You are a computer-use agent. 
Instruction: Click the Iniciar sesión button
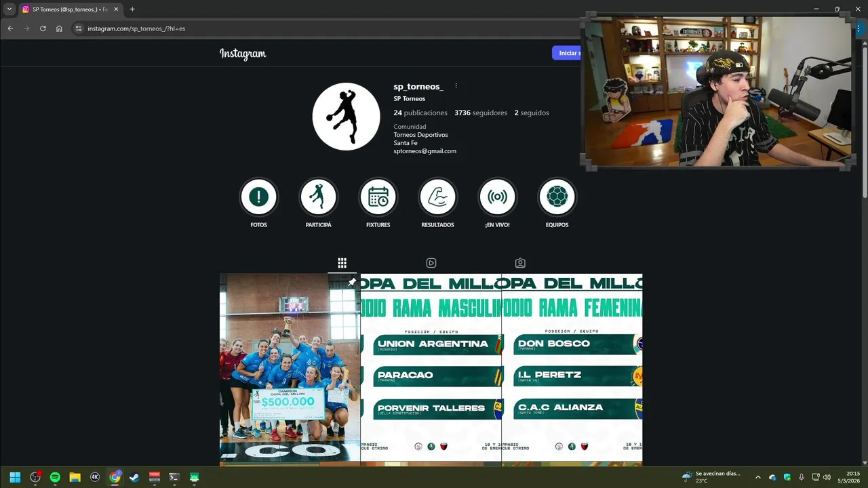(567, 53)
